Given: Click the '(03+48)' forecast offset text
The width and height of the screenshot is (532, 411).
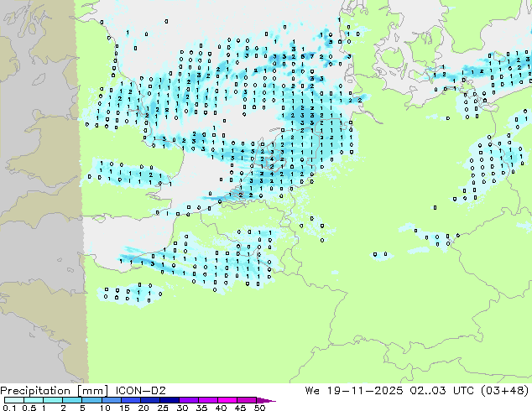Looking at the screenshot, I should pos(505,391).
